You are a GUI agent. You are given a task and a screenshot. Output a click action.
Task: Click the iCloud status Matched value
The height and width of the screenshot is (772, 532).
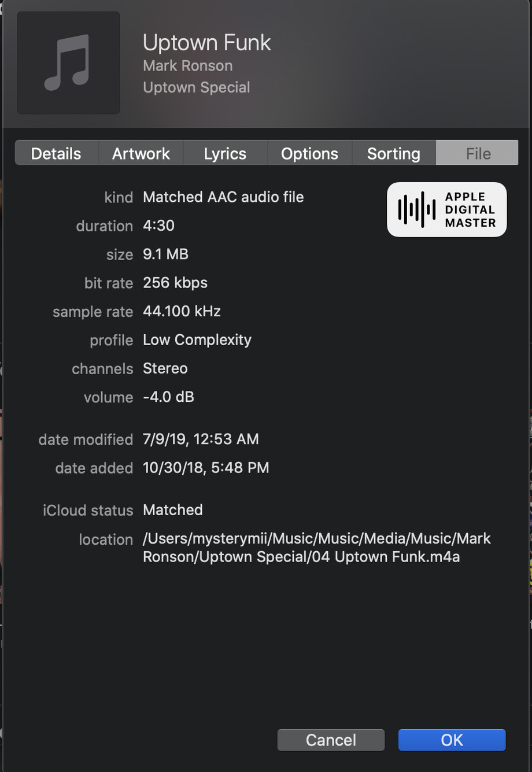point(172,509)
